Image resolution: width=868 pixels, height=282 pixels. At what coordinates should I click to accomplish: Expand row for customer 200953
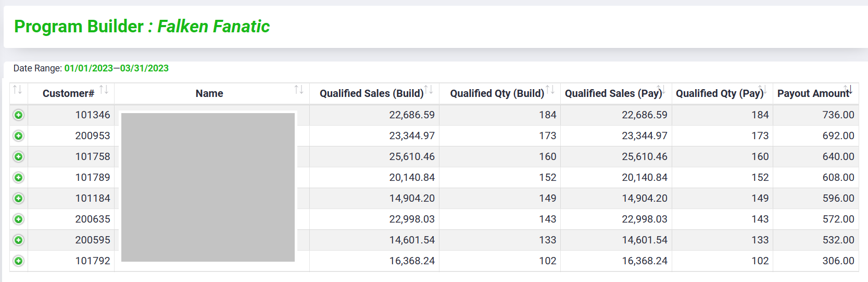click(x=19, y=136)
